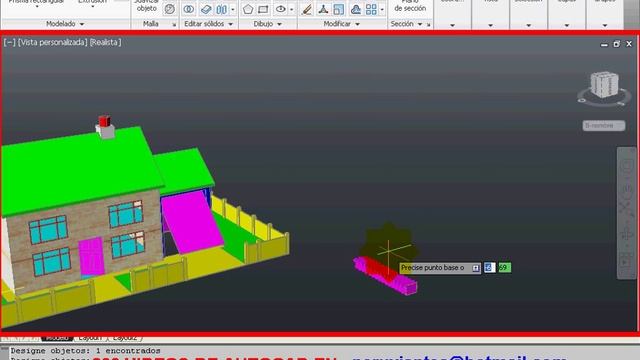640x360 pixels.
Task: Click the red chimney top on the house
Action: click(104, 121)
